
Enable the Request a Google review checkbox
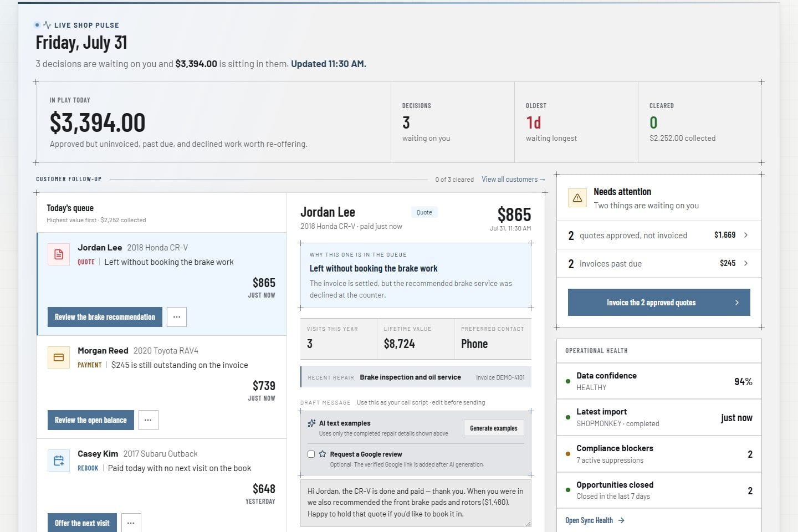coord(311,454)
